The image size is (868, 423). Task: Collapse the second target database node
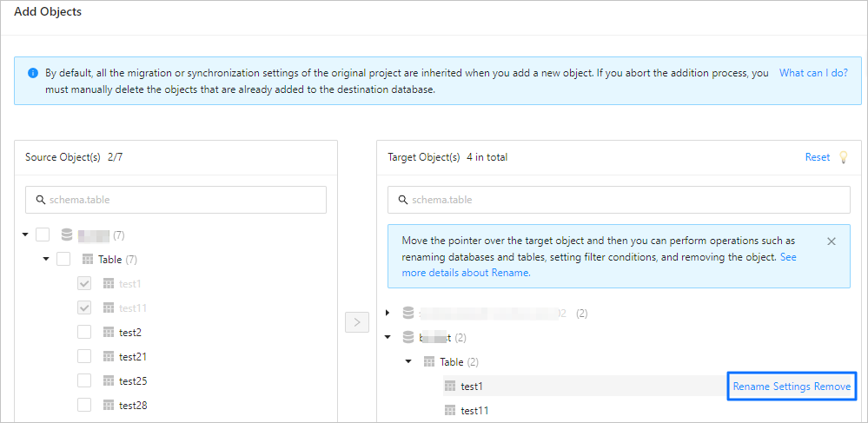point(388,337)
